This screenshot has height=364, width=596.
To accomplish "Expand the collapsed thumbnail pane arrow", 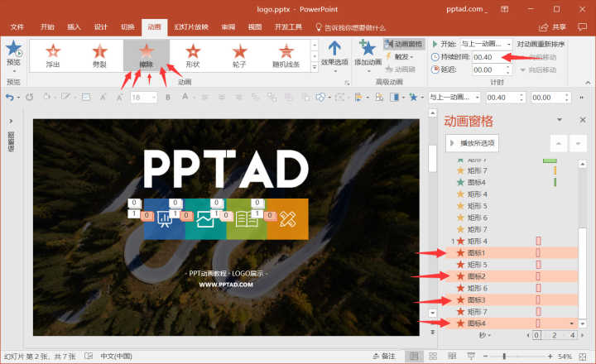I will pos(11,121).
